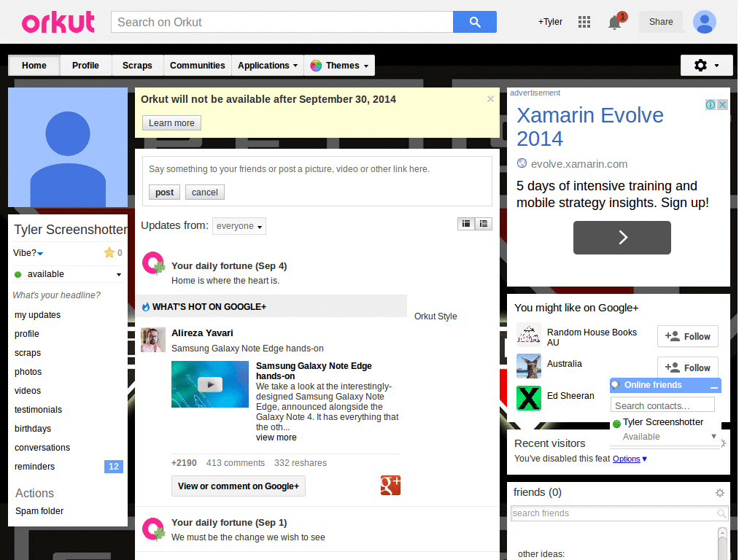The width and height of the screenshot is (747, 560).
Task: Click Alireza Yavari's profile photo
Action: [x=153, y=340]
